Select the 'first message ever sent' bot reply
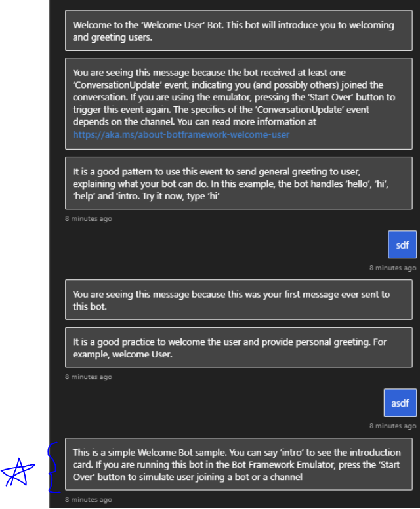 point(239,300)
